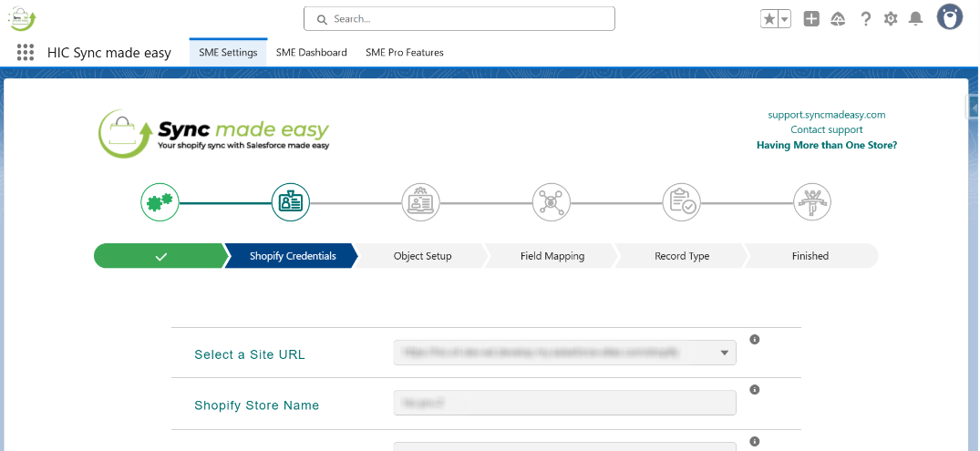Switch to the SME Dashboard tab
Screen dimensions: 980x451
(311, 53)
